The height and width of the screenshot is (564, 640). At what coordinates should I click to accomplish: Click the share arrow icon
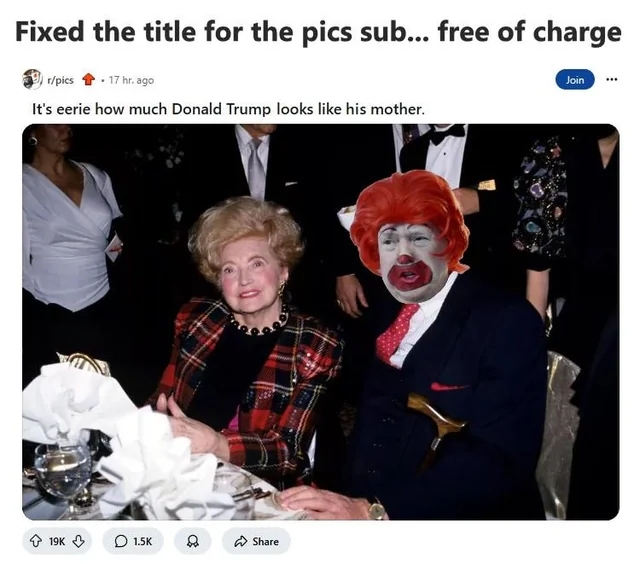tap(240, 541)
